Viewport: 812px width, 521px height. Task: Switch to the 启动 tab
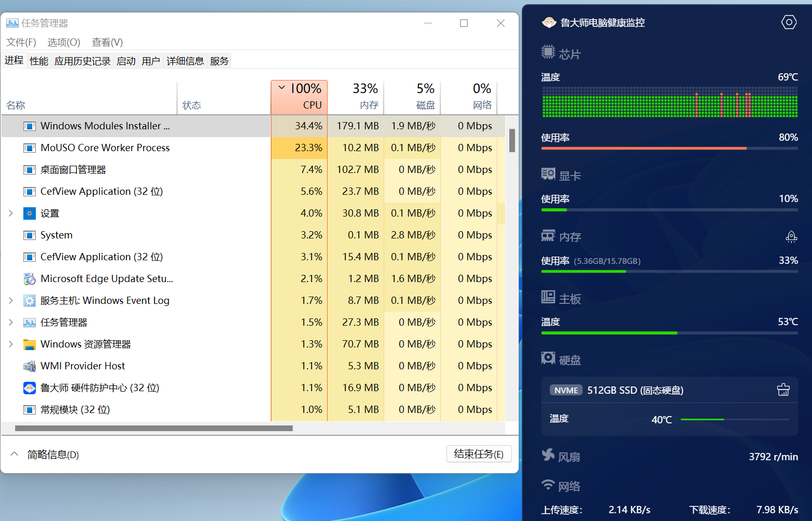point(126,61)
